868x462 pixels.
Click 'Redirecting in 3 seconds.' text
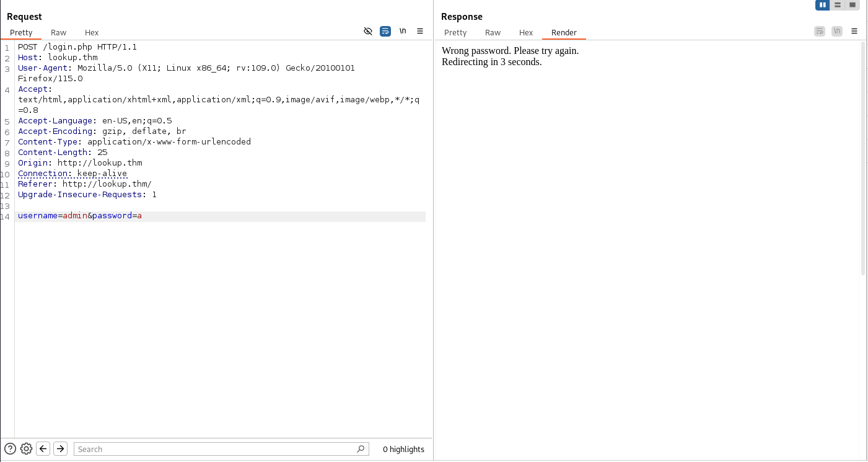492,62
